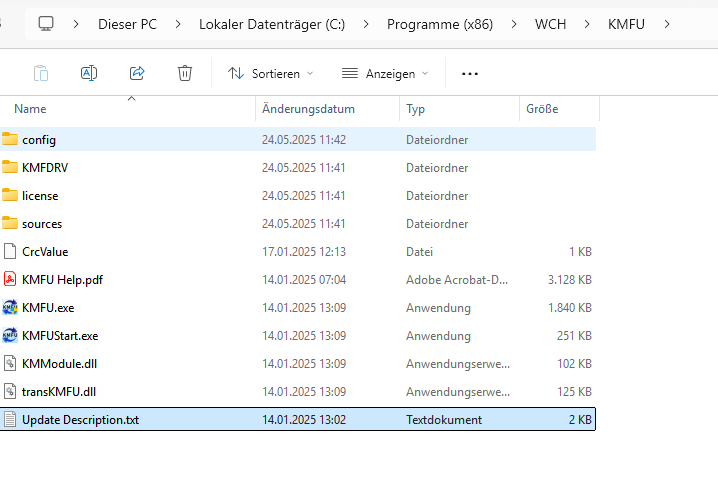The image size is (718, 480).
Task: Select the KMModule.dll file name
Action: (60, 364)
